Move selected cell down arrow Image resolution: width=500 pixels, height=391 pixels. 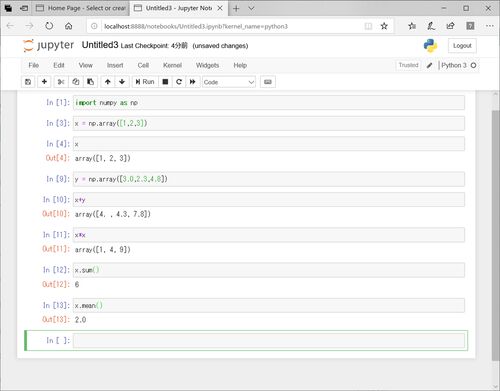point(122,82)
